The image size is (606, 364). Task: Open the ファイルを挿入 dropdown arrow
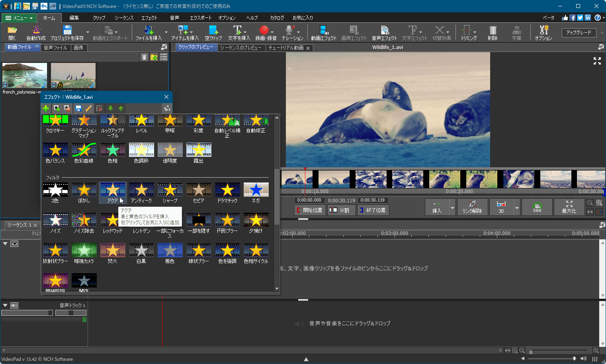(x=166, y=33)
